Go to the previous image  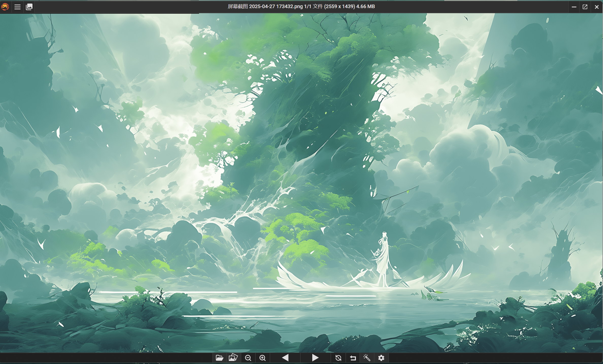285,358
